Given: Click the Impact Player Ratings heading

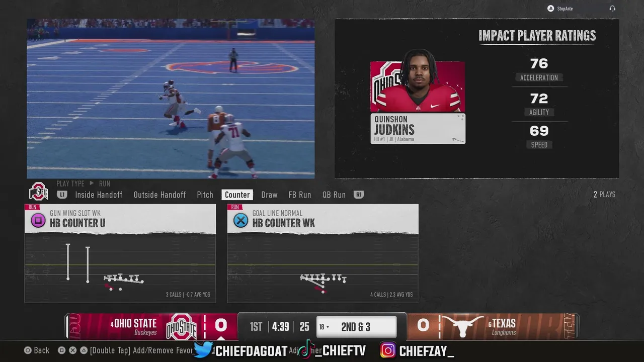Looking at the screenshot, I should pos(537,35).
